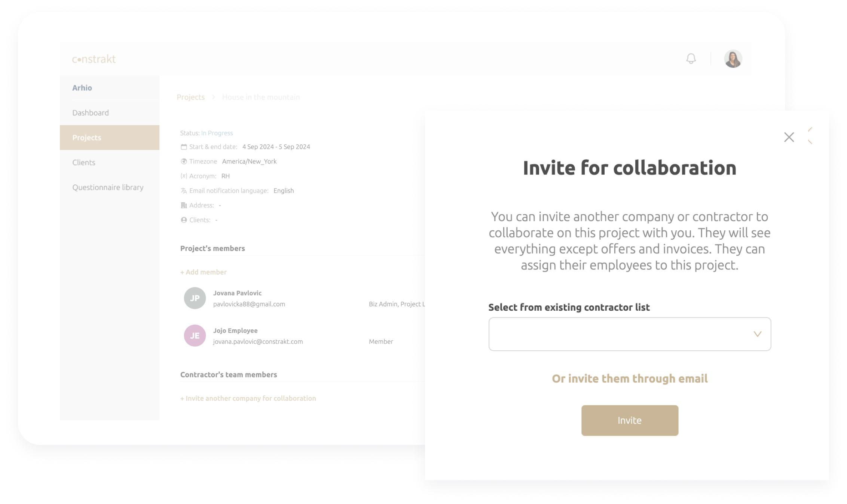Click the building icon next to Address

click(184, 205)
